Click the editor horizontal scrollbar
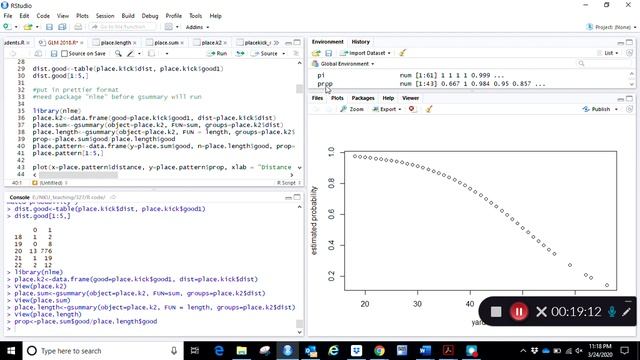This screenshot has width=640, height=360. click(x=78, y=175)
